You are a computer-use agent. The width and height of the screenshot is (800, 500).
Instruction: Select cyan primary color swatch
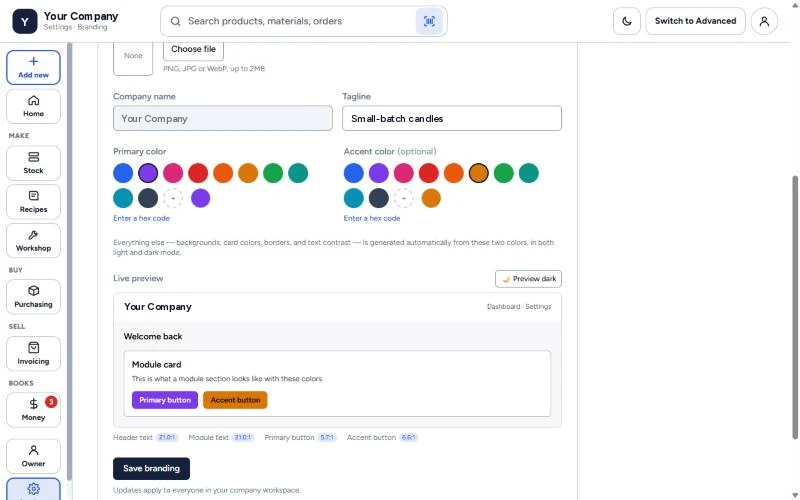coord(123,198)
